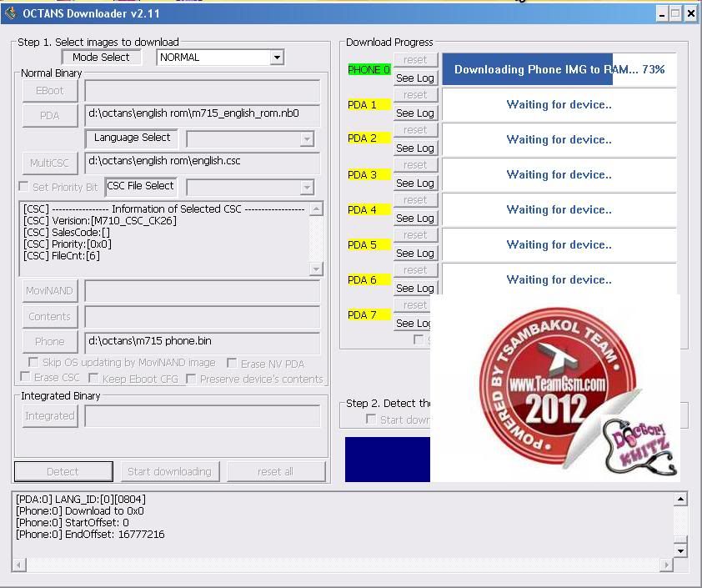Screen dimensions: 702x588
Task: Select the [CSC] FileCnt:[6] line
Action: 62,256
